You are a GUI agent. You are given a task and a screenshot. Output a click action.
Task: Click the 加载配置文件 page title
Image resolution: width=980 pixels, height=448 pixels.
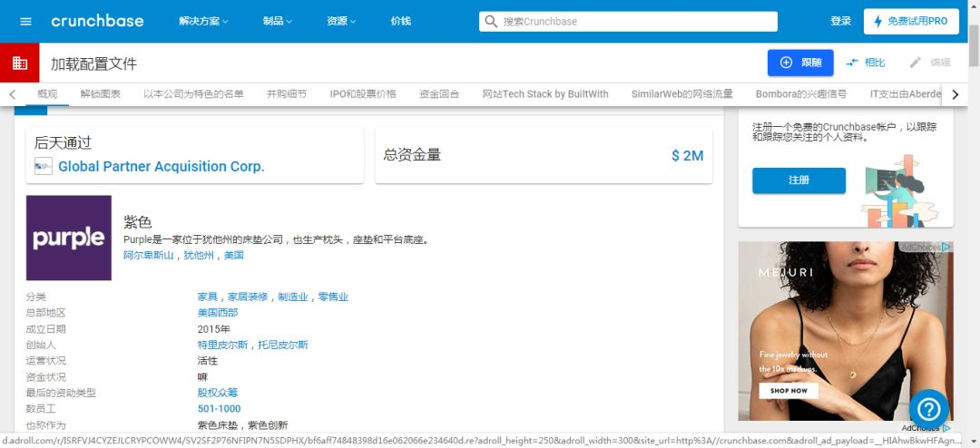93,63
